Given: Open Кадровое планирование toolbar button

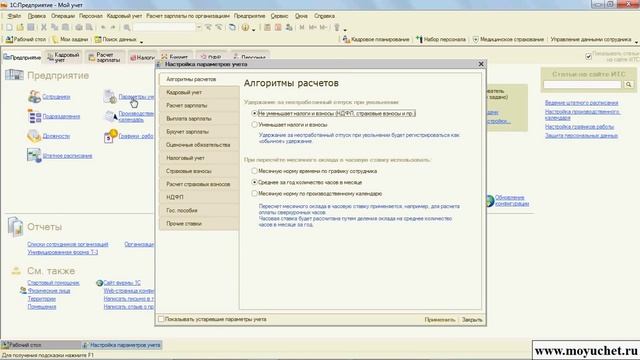Looking at the screenshot, I should [x=376, y=40].
